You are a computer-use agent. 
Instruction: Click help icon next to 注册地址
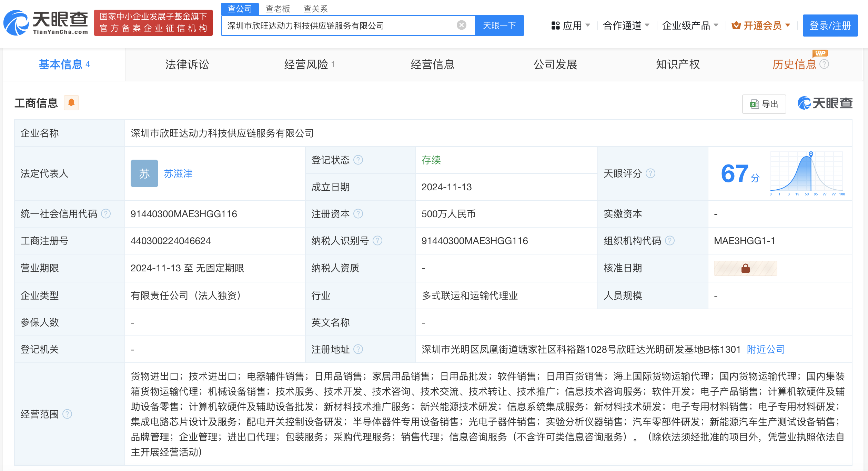click(x=358, y=349)
